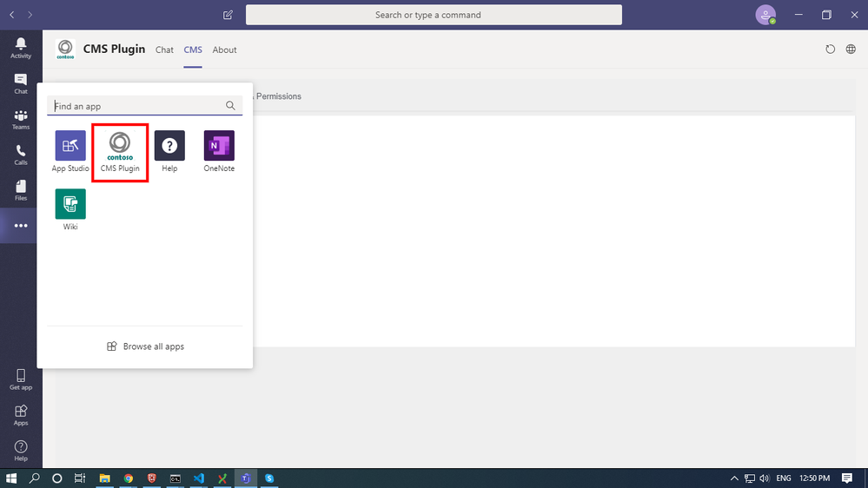The height and width of the screenshot is (488, 868).
Task: Click the Search or type a command box
Action: [434, 15]
